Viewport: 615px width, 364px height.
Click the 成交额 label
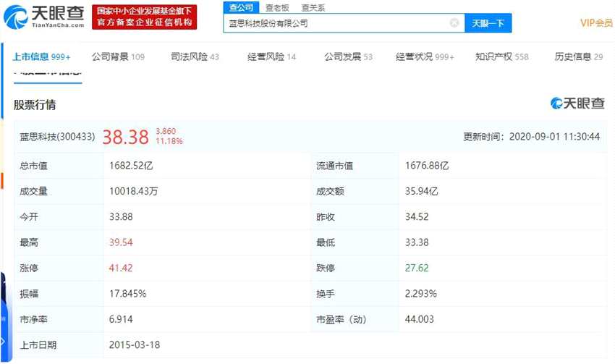[330, 192]
